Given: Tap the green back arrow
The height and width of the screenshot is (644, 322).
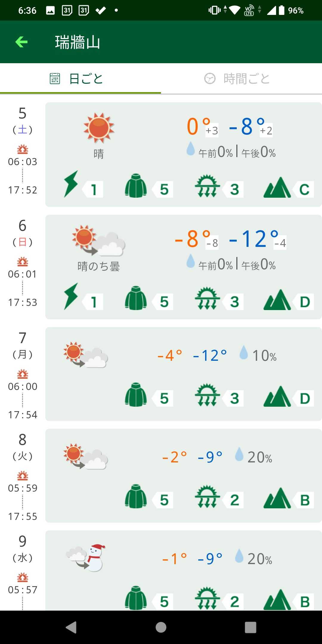Looking at the screenshot, I should click(21, 42).
